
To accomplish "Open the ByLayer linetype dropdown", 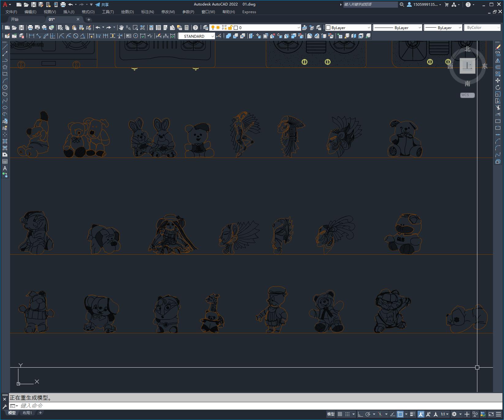I will pyautogui.click(x=419, y=28).
